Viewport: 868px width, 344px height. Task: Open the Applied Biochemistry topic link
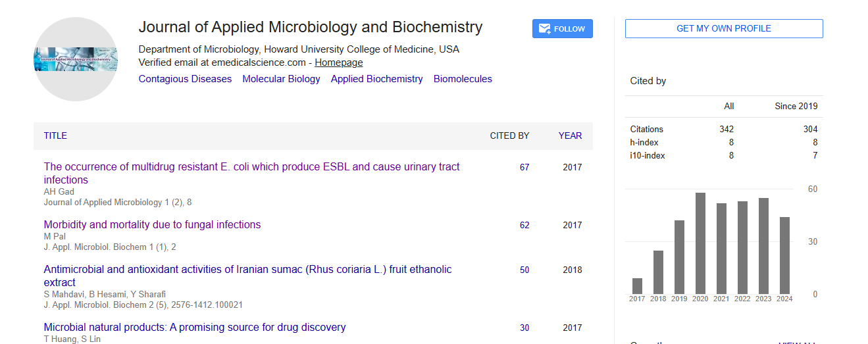point(376,79)
